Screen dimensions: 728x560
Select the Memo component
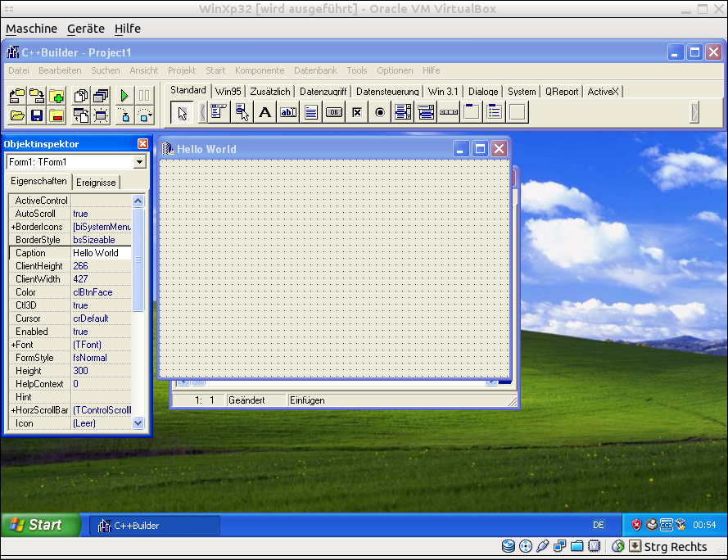311,112
